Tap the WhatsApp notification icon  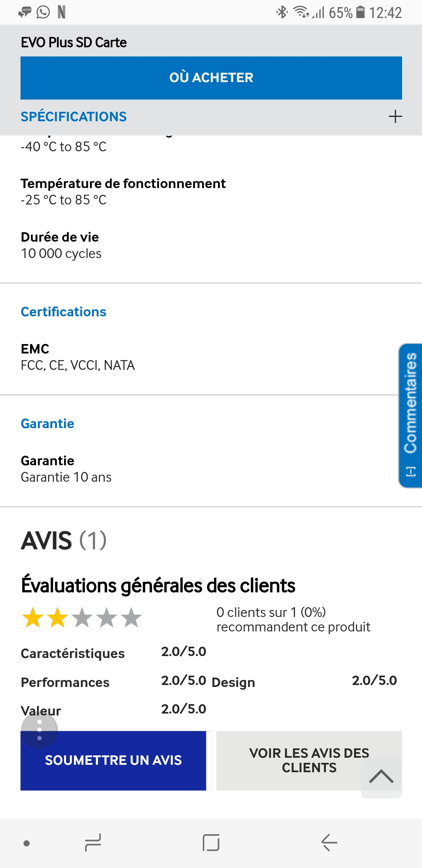43,13
